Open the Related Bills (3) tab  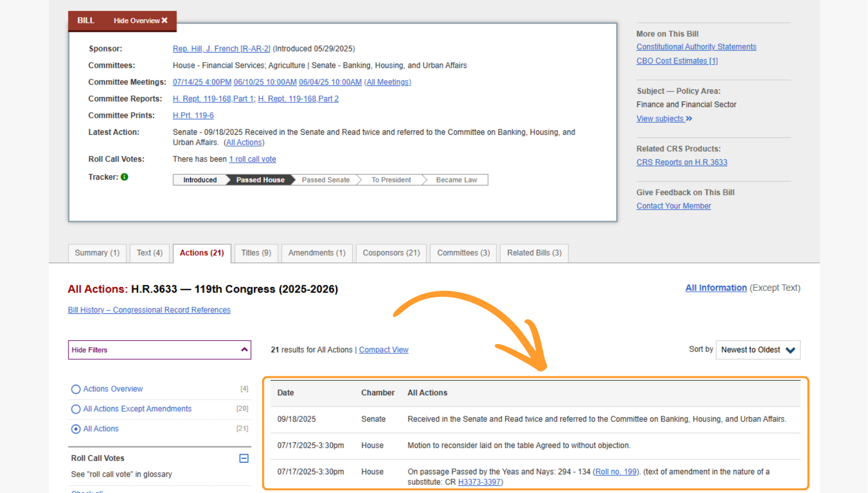click(x=534, y=253)
